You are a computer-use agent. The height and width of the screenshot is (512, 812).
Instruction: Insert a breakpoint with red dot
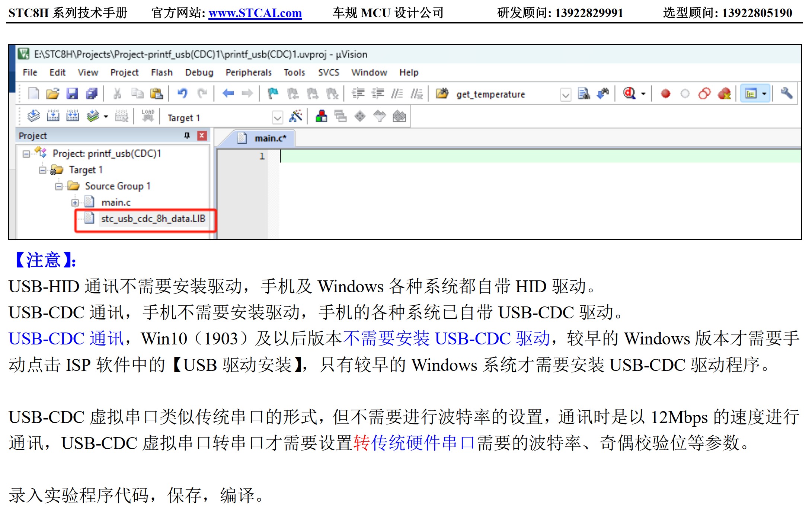(666, 93)
